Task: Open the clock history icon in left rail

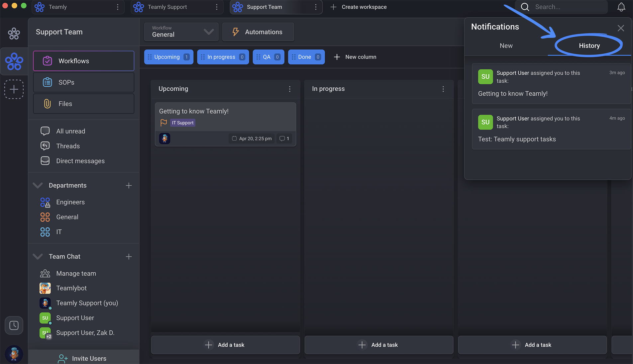Action: point(14,325)
